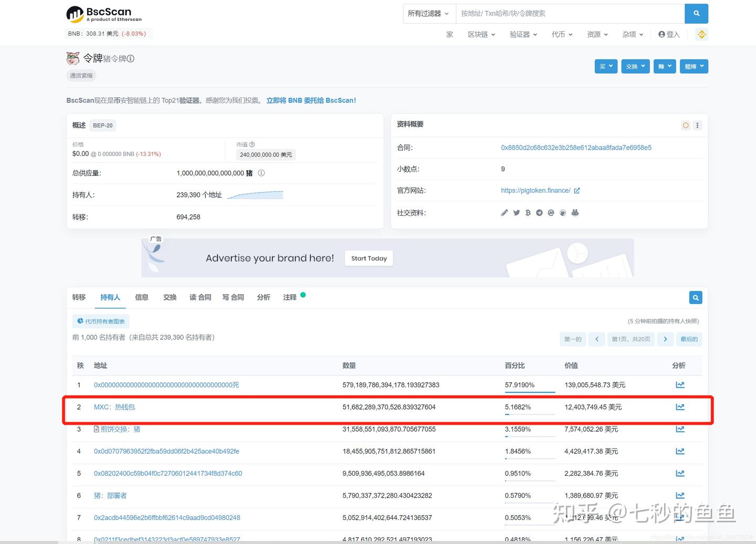
Task: Open the Twitter social profile icon
Action: coord(517,213)
